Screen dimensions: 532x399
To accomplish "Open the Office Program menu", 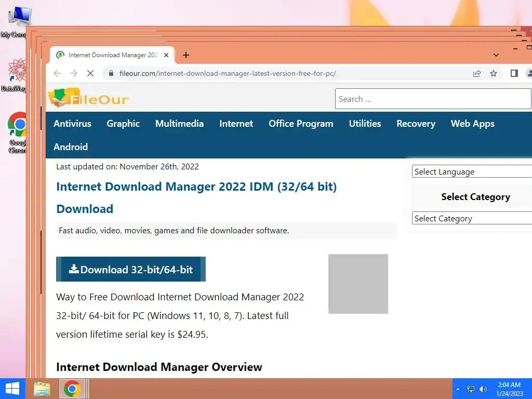I will [301, 124].
